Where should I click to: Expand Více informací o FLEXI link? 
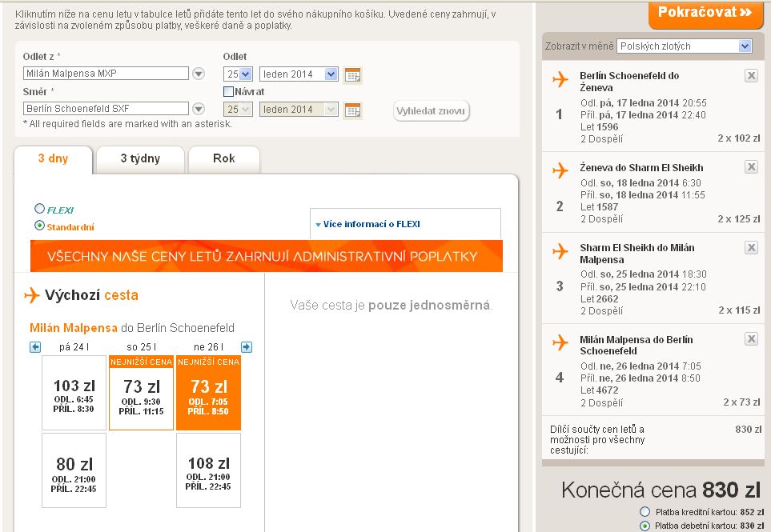coord(367,225)
